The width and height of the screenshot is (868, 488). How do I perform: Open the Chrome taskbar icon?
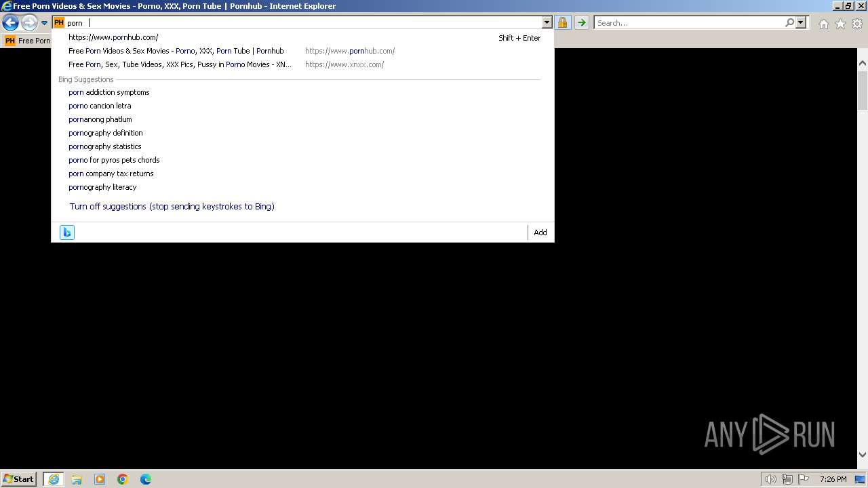pyautogui.click(x=123, y=479)
